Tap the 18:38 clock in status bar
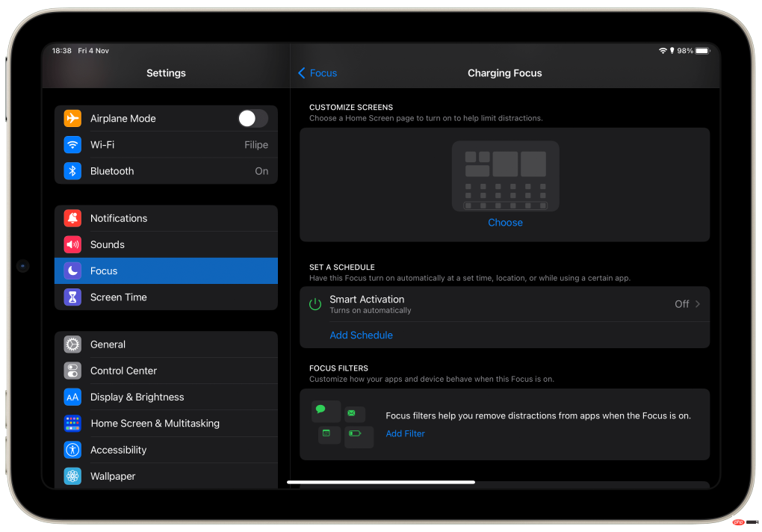 coord(62,51)
